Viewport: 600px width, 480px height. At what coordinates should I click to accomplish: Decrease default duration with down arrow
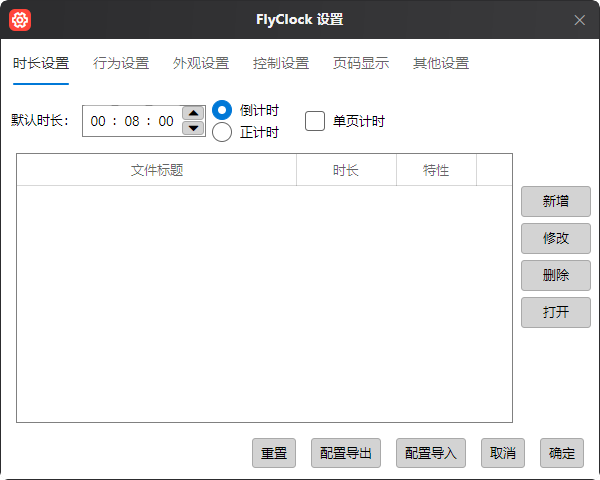click(x=193, y=128)
